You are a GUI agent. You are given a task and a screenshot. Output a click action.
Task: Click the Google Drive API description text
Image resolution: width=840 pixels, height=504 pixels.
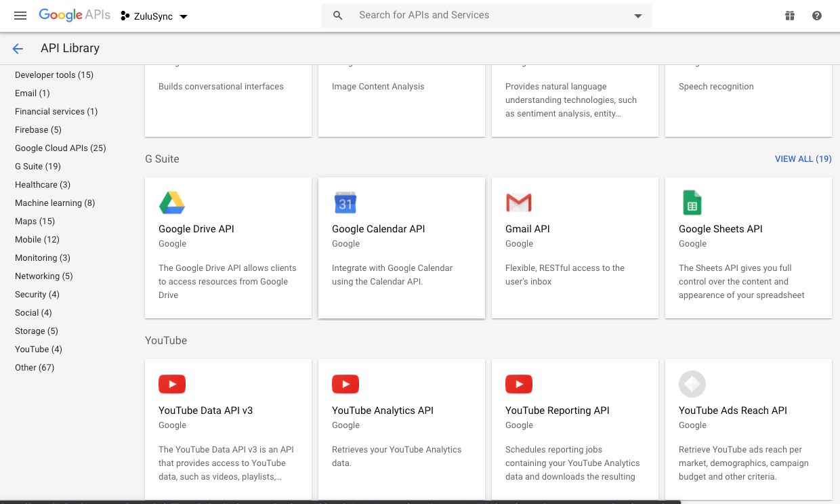[x=228, y=282]
